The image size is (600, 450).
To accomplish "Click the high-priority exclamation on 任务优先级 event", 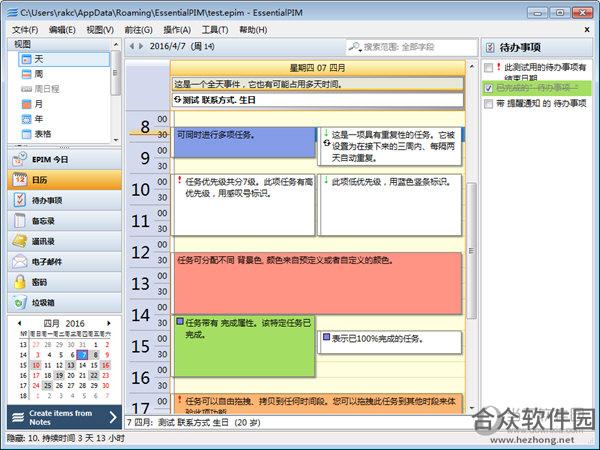I will (x=179, y=180).
